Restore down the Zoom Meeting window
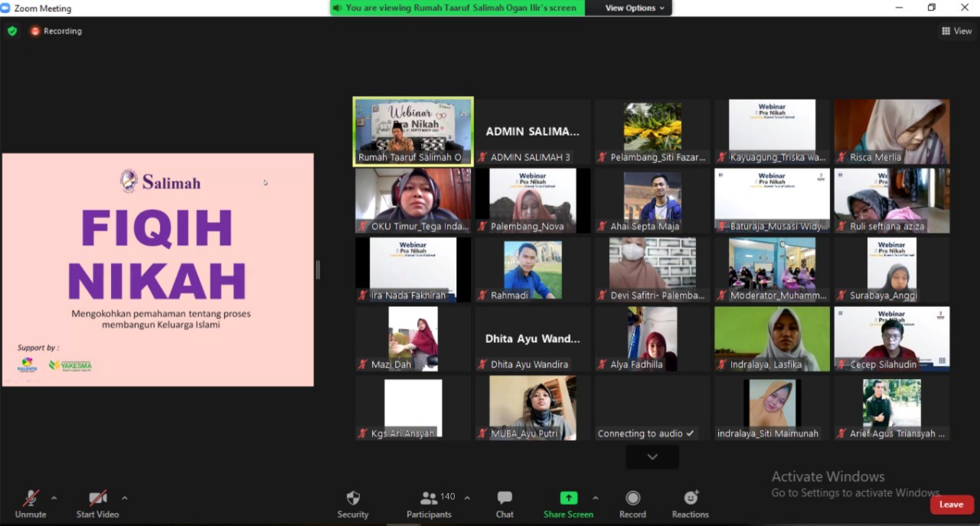The height and width of the screenshot is (526, 980). (x=932, y=8)
